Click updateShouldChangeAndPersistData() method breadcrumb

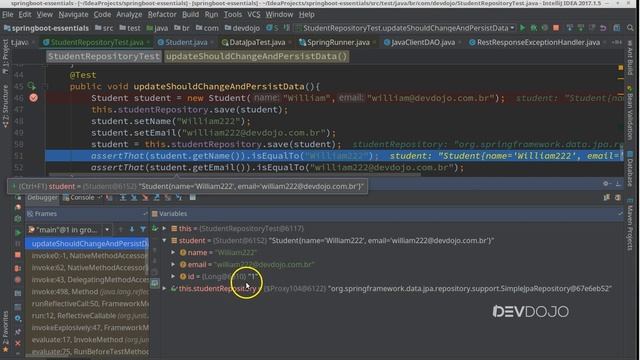(x=256, y=56)
